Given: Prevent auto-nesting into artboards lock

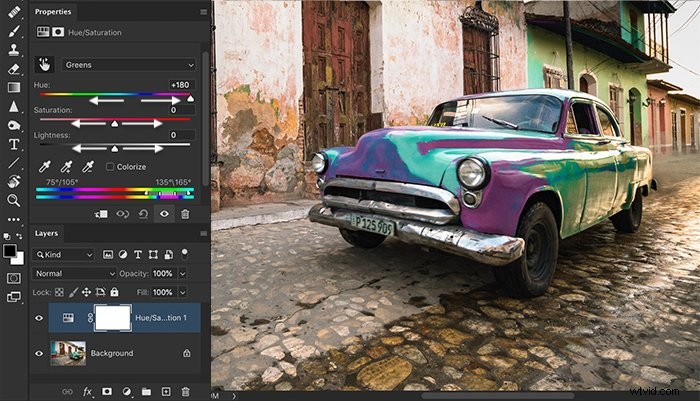Looking at the screenshot, I should pyautogui.click(x=100, y=292).
